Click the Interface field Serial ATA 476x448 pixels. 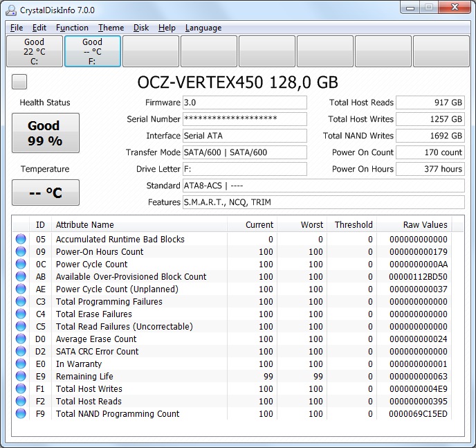pos(245,136)
